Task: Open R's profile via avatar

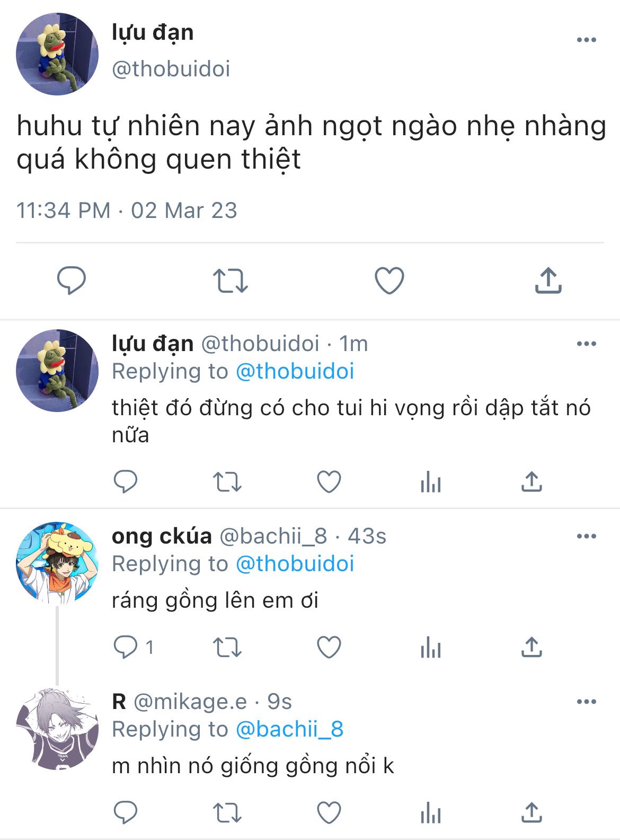Action: pyautogui.click(x=57, y=728)
